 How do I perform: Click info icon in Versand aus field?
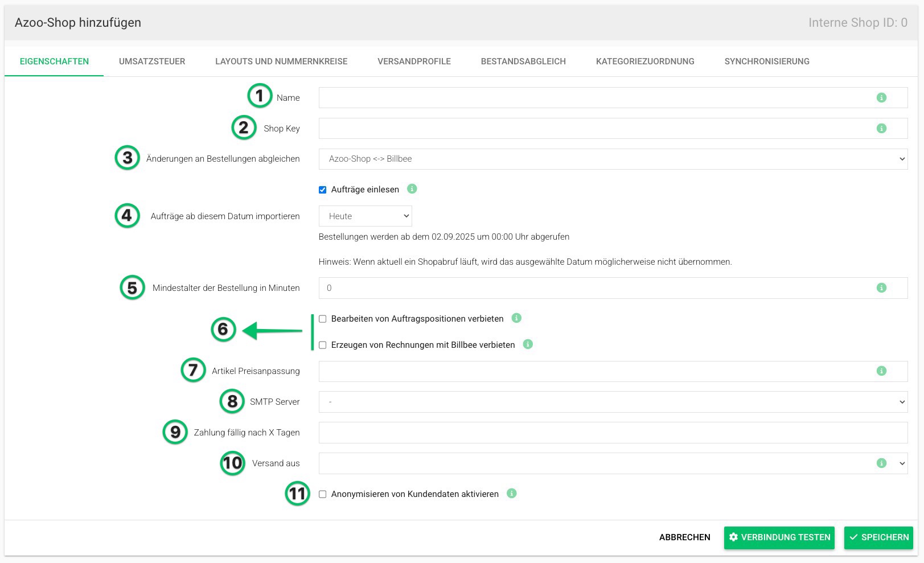[x=881, y=463]
